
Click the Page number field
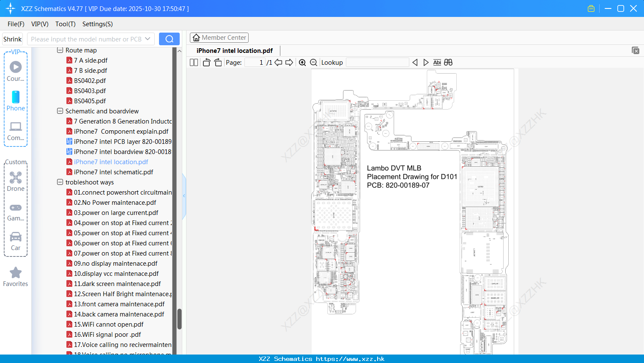click(x=255, y=63)
